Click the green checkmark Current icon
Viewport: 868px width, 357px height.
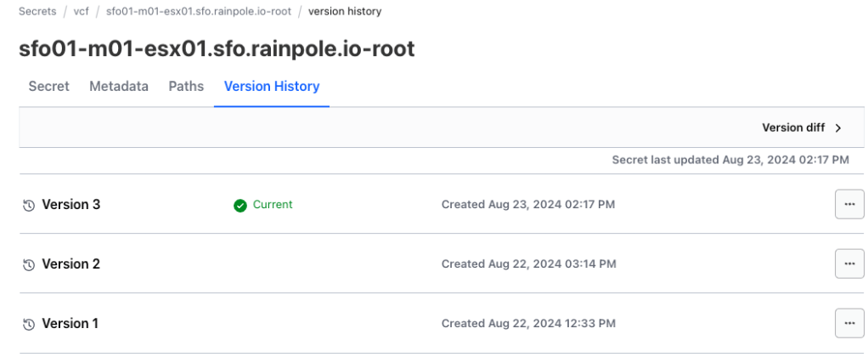pos(240,205)
